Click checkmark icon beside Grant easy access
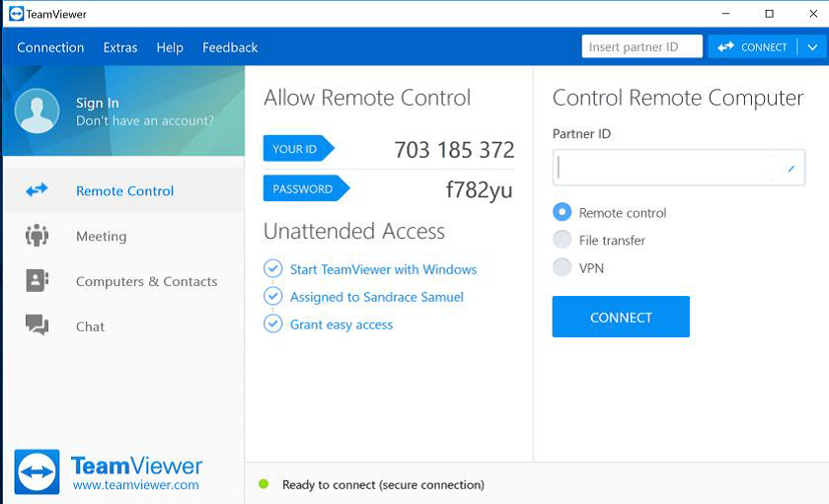The width and height of the screenshot is (829, 504). tap(272, 324)
